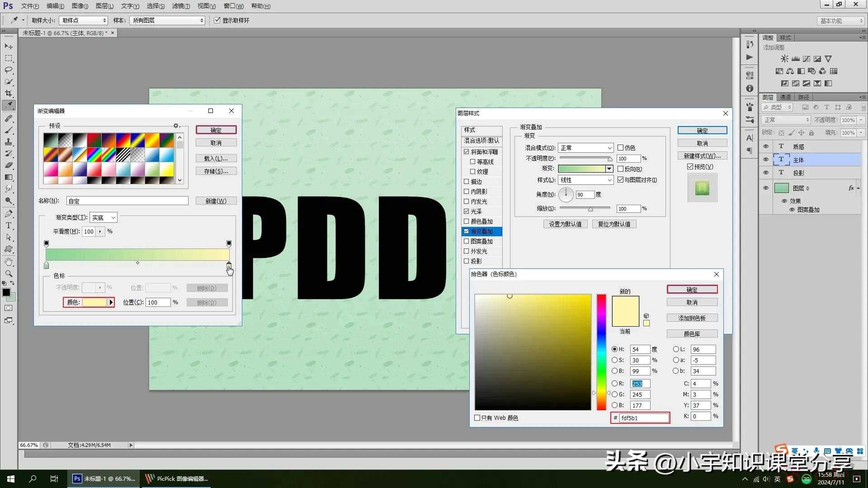Viewport: 868px width, 488px height.
Task: Enable 仿色 dither checkbox
Action: point(620,148)
